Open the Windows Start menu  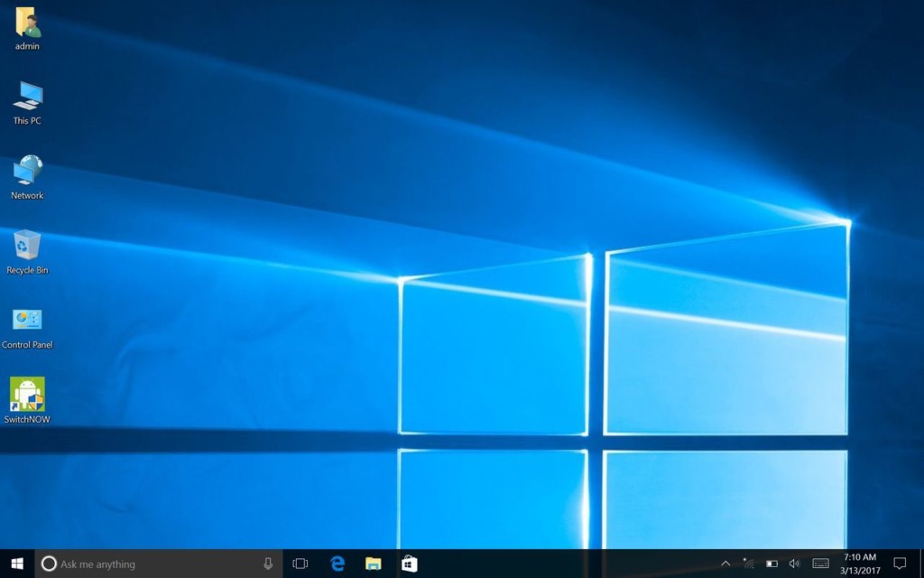pos(17,564)
